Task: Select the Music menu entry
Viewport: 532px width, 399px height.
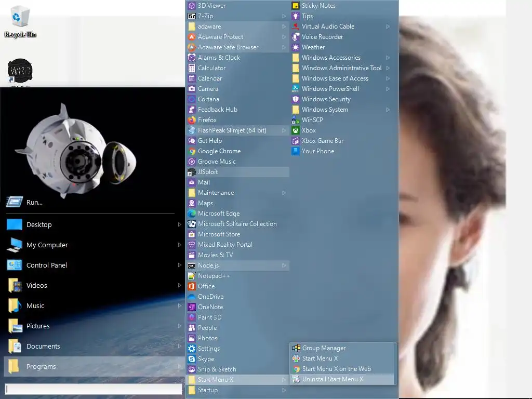Action: pyautogui.click(x=94, y=305)
